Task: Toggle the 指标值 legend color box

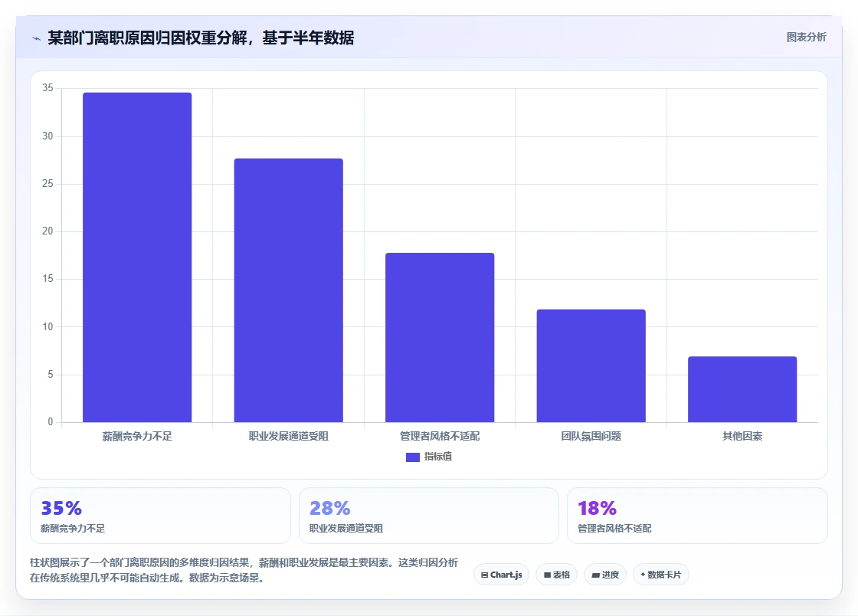Action: (x=413, y=457)
